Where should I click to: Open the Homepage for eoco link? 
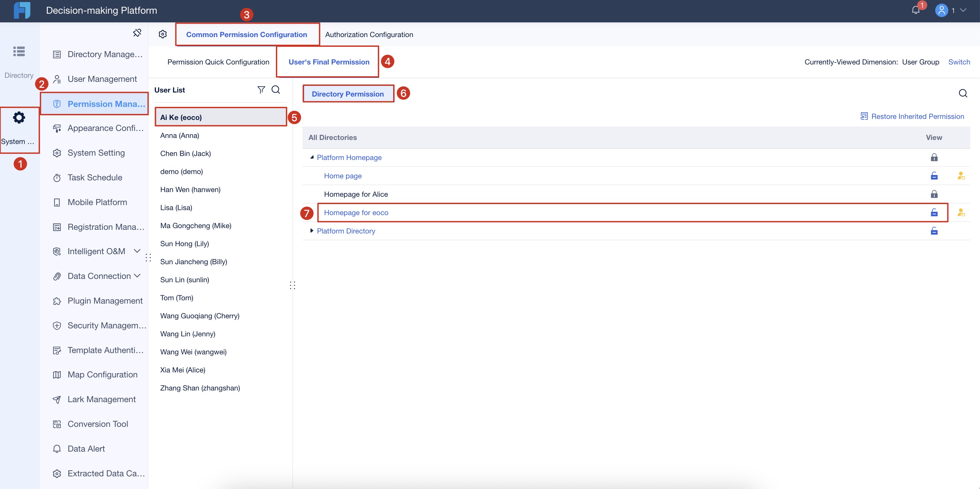[x=356, y=212]
